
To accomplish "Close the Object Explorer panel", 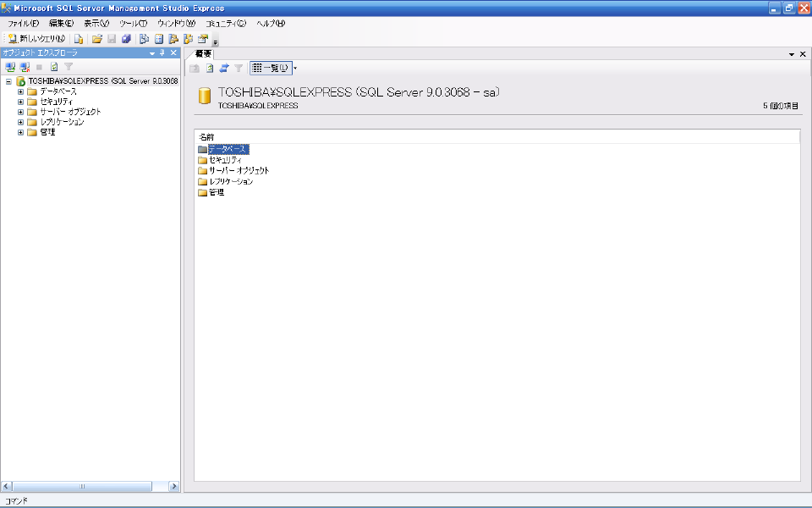I will coord(173,52).
